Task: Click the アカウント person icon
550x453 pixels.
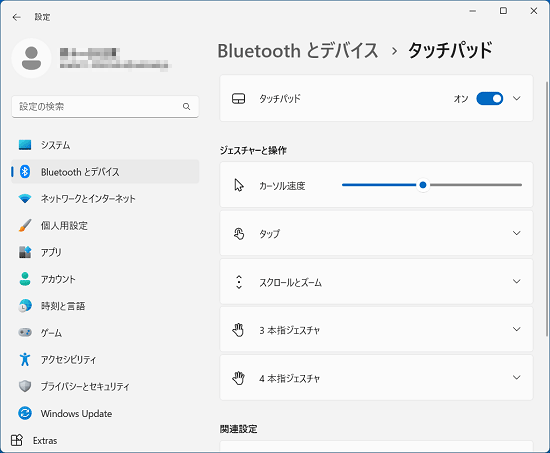Action: click(25, 279)
